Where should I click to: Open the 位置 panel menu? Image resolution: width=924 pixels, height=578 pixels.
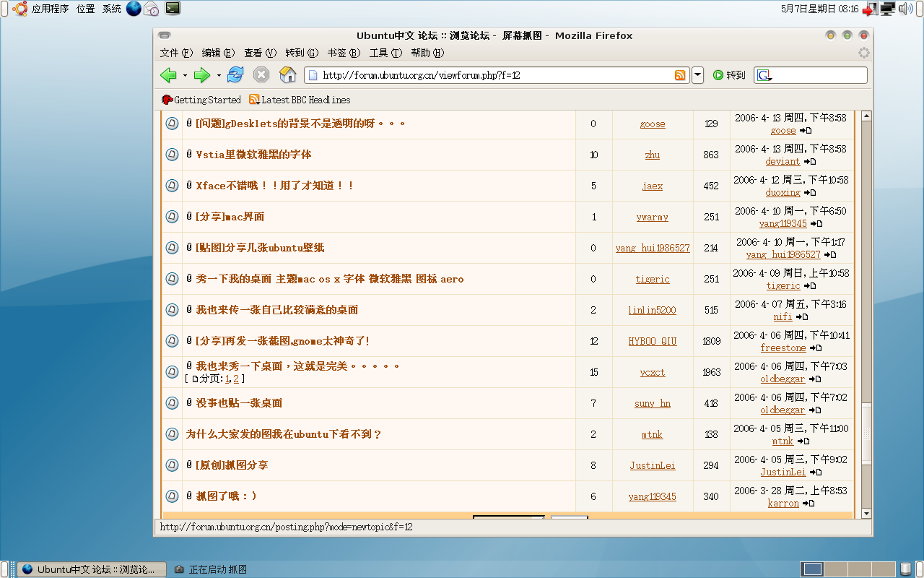85,9
